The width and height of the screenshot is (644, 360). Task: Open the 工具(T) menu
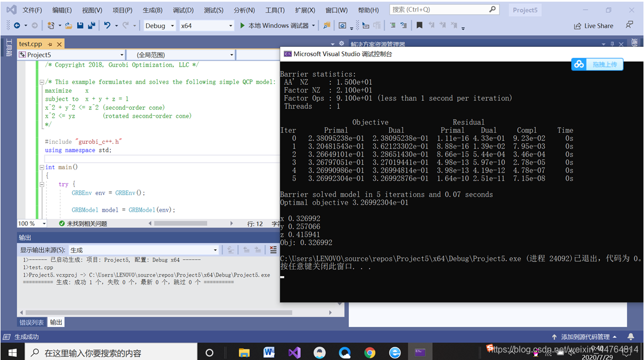point(275,10)
